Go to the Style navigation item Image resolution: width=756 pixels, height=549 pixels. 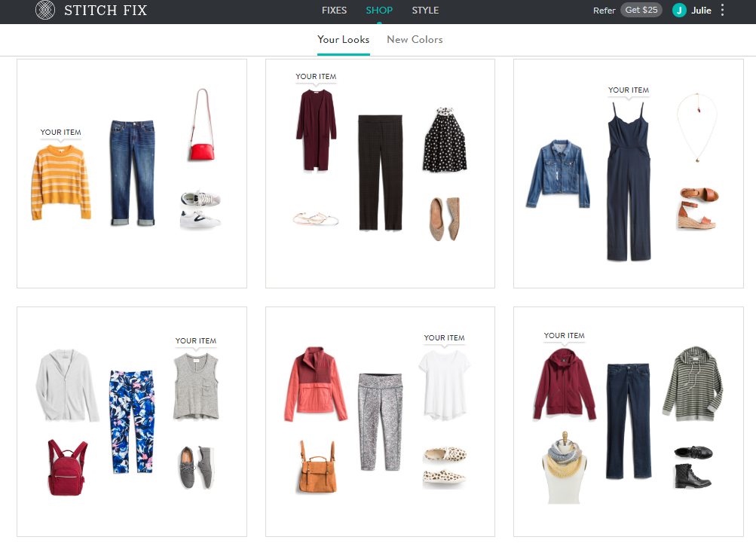tap(425, 11)
